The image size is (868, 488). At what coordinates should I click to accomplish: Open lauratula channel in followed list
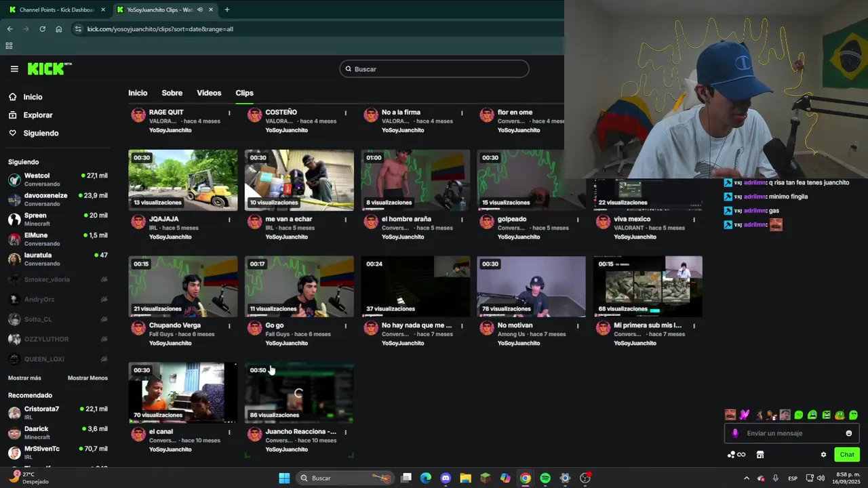(58, 259)
